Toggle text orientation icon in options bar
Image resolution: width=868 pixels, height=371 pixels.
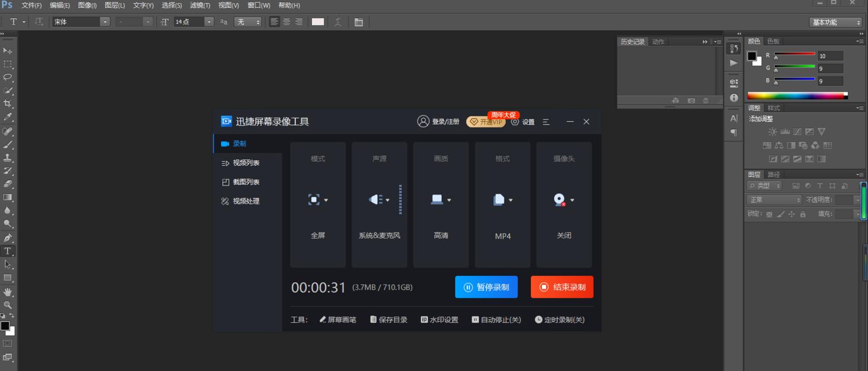tap(39, 21)
